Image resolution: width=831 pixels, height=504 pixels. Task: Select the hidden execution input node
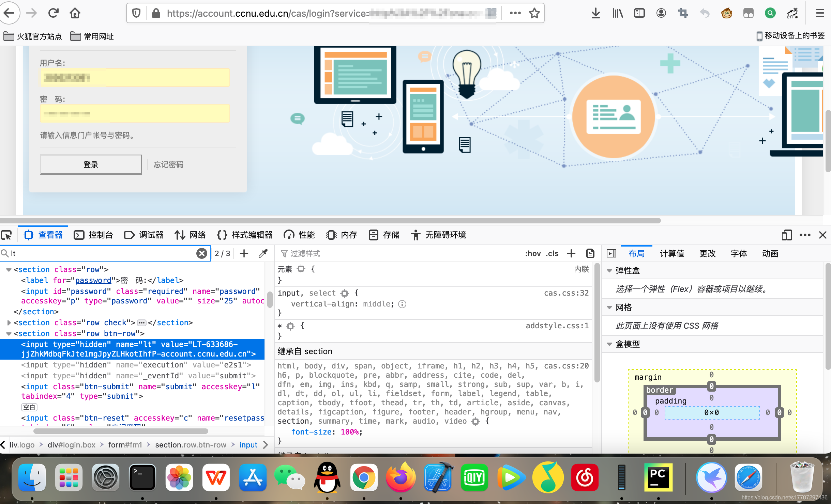[136, 365]
